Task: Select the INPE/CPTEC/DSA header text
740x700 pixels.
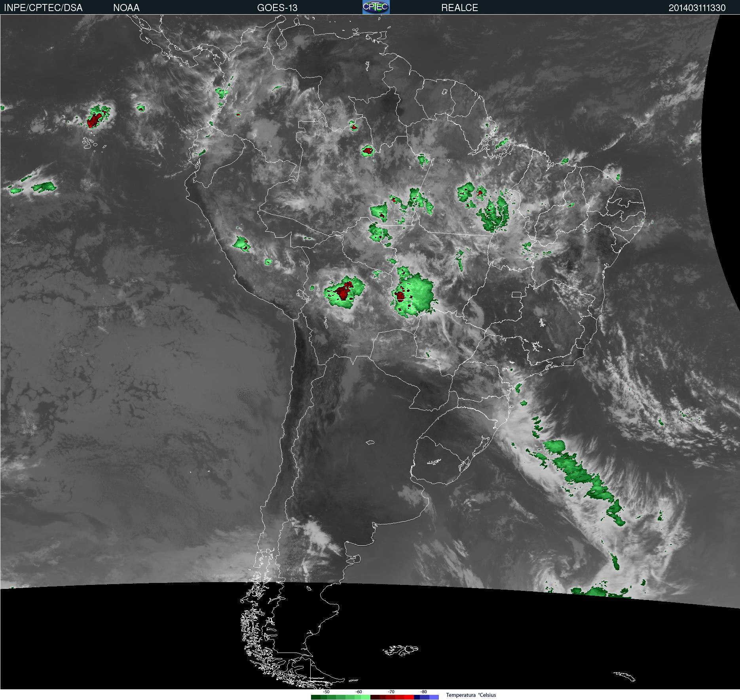Action: [43, 8]
